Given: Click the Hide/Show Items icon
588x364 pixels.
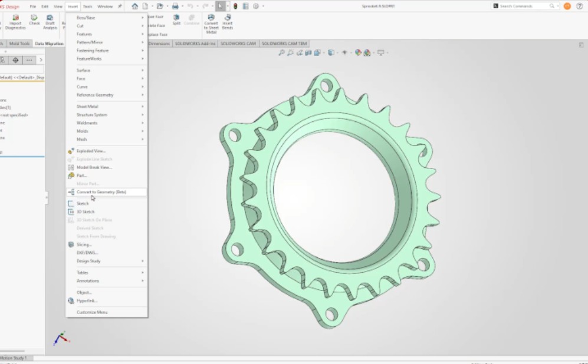Looking at the screenshot, I should coord(344,53).
